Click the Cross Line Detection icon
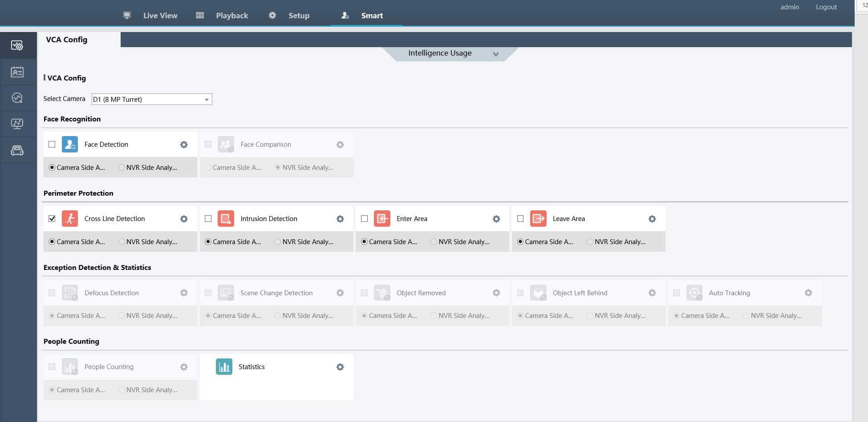The image size is (868, 422). [70, 218]
